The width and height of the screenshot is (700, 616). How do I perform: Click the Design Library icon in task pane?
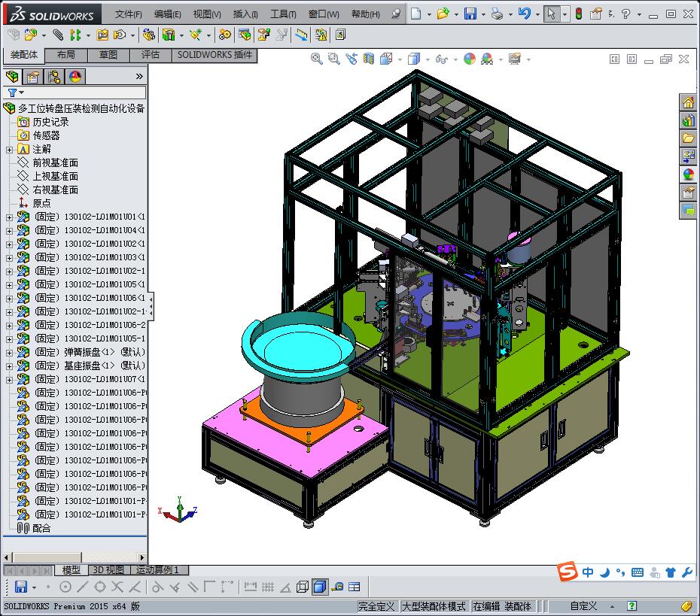tap(688, 120)
